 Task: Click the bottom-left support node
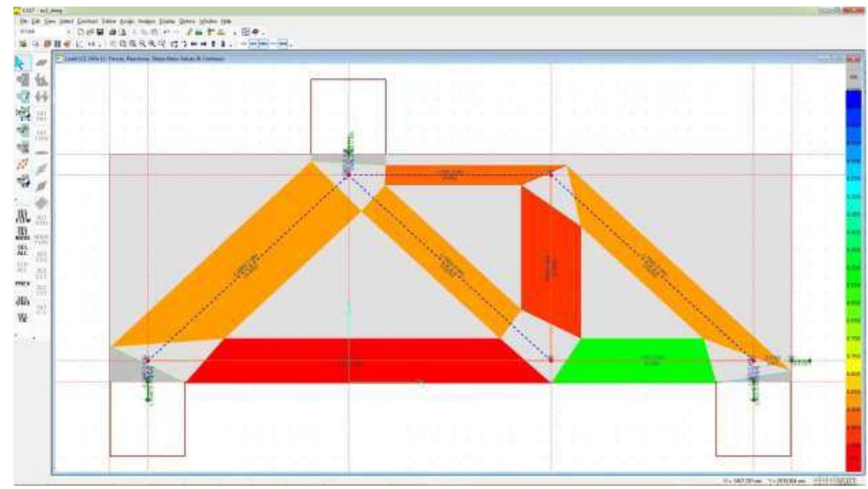(x=147, y=361)
